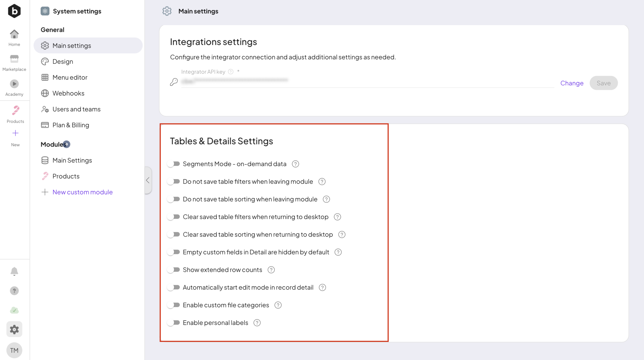This screenshot has height=360, width=644.
Task: Toggle Segments Mode on-demand data switch
Action: click(174, 164)
